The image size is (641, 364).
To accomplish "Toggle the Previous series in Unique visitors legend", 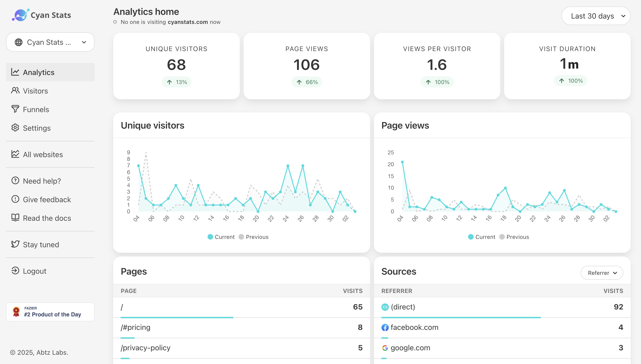I will tap(254, 237).
